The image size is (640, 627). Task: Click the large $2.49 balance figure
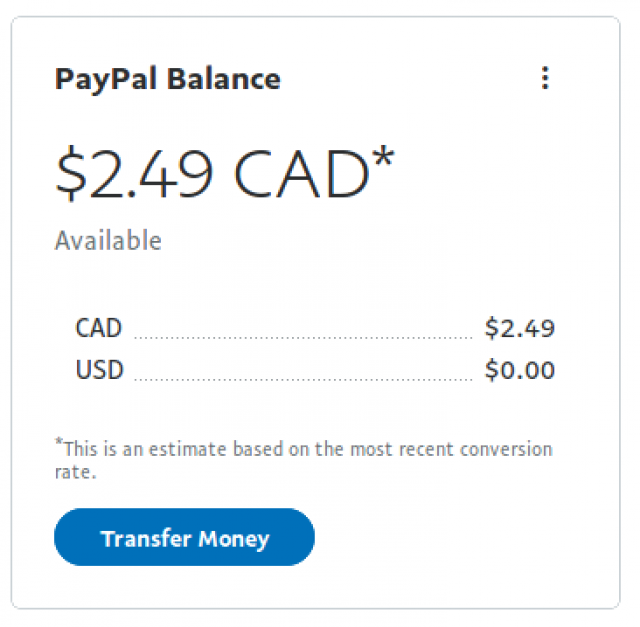[133, 172]
